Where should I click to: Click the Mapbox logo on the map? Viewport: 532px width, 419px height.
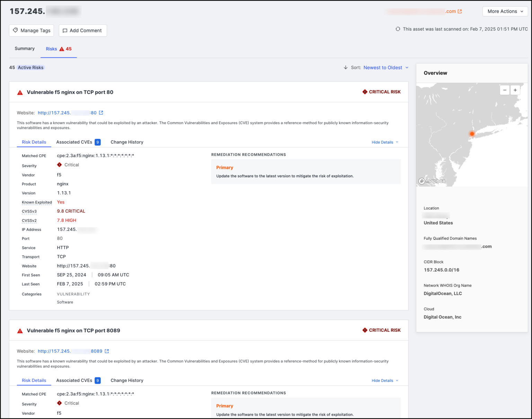[432, 181]
